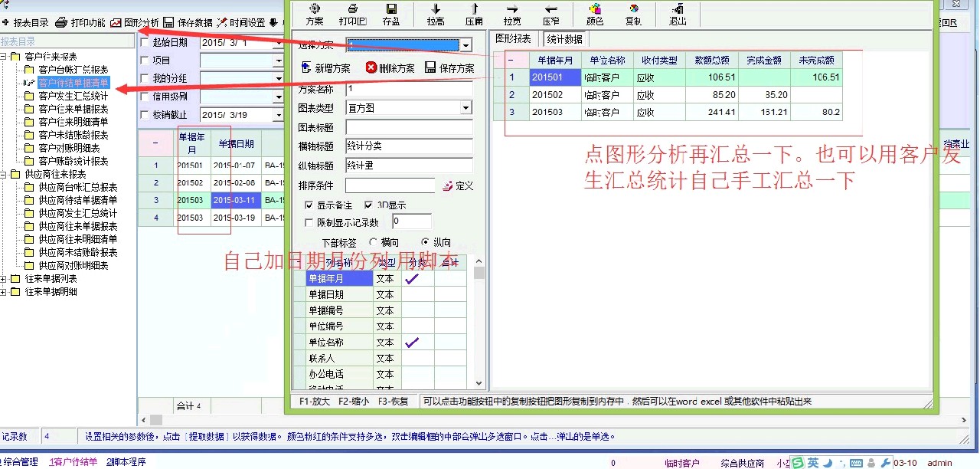Image resolution: width=980 pixels, height=469 pixels.
Task: Open the 颜色 color picker icon
Action: (x=595, y=9)
